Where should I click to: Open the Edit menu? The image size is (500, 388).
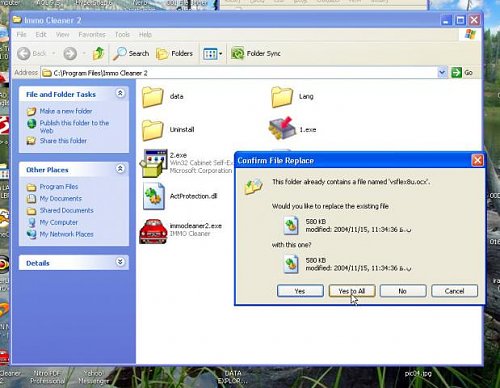click(x=41, y=35)
